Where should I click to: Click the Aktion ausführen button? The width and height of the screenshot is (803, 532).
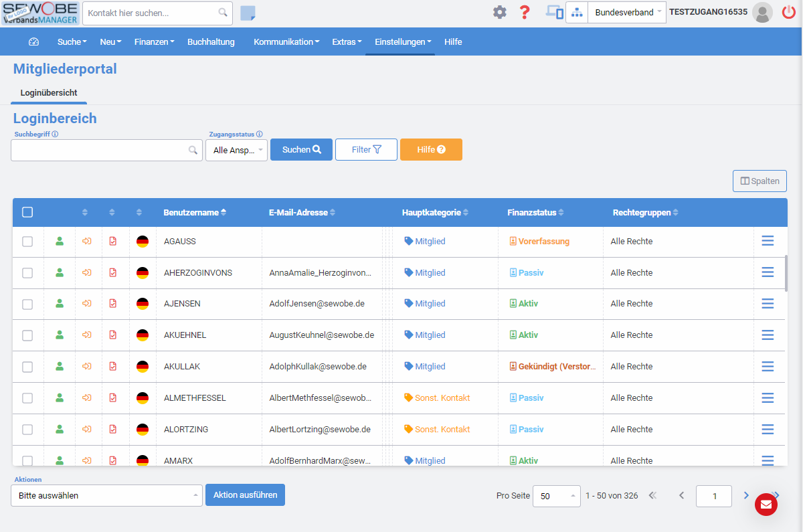coord(246,495)
